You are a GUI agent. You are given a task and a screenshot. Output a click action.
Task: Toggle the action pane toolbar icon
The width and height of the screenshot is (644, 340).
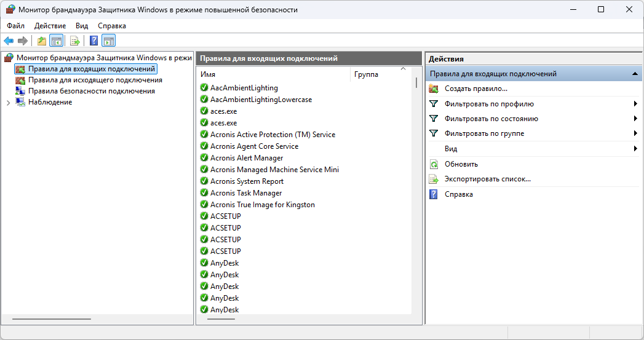point(109,41)
